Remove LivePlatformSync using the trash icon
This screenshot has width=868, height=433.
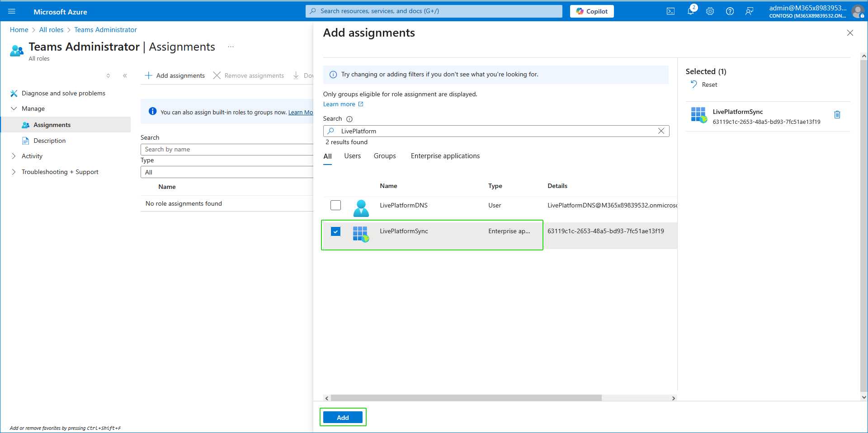(x=837, y=115)
